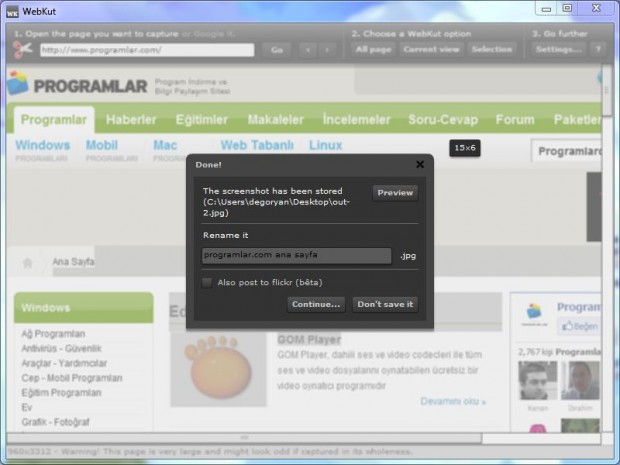Click the Windows sidebar header
This screenshot has height=465, width=620.
click(x=83, y=308)
